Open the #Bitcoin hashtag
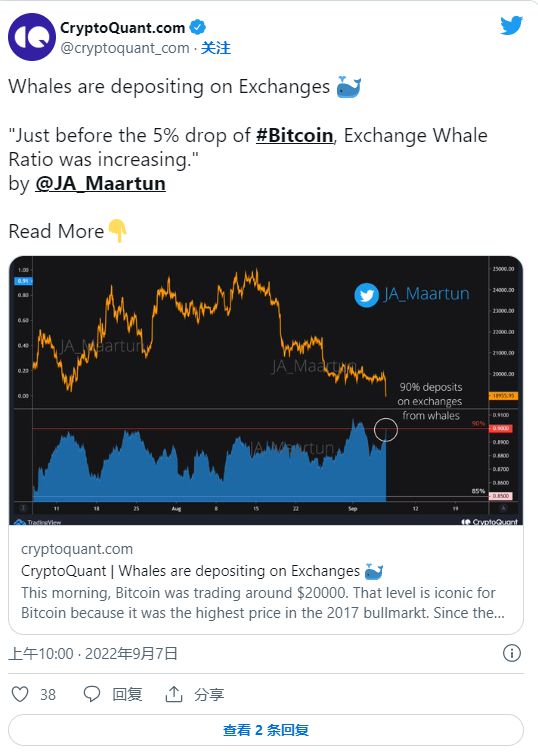The height and width of the screenshot is (755, 538). tap(294, 135)
